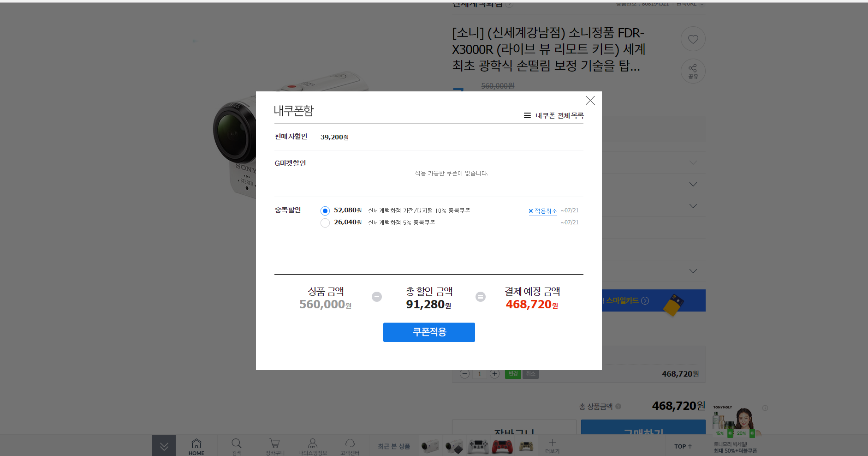
Task: Close the 내쿠폰함 coupon popup
Action: (590, 101)
